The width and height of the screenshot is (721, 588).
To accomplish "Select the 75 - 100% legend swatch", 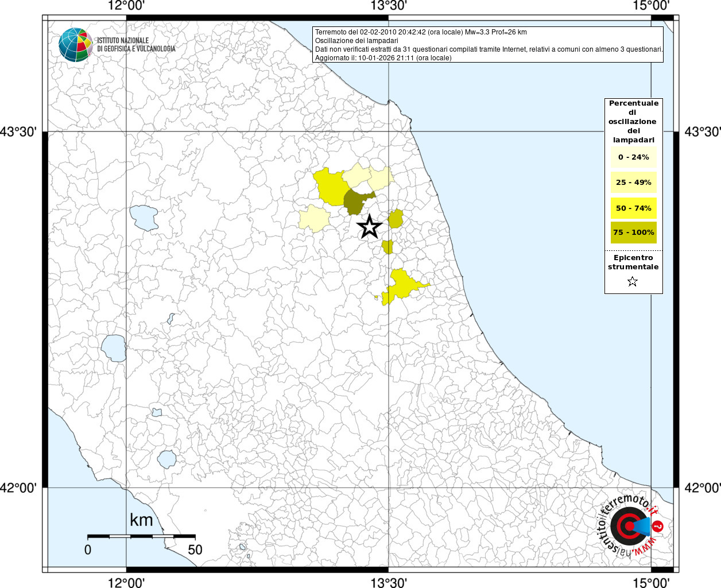I will click(634, 233).
